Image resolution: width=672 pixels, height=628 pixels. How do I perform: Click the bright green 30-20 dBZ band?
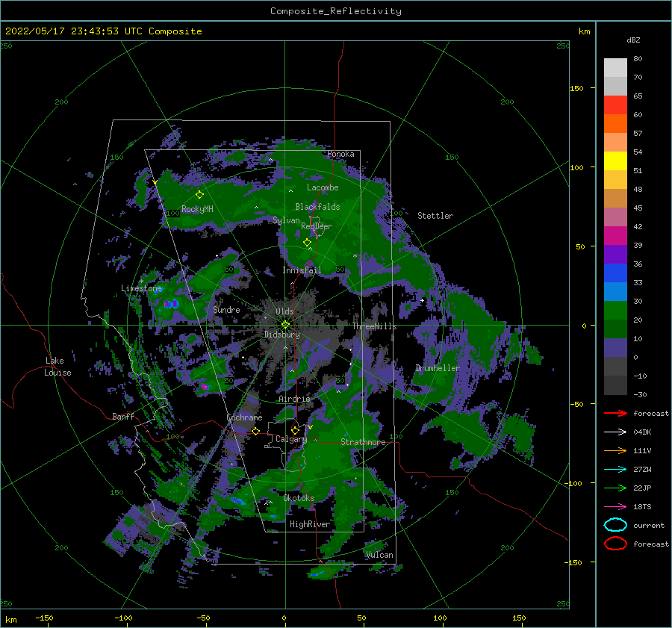615,310
